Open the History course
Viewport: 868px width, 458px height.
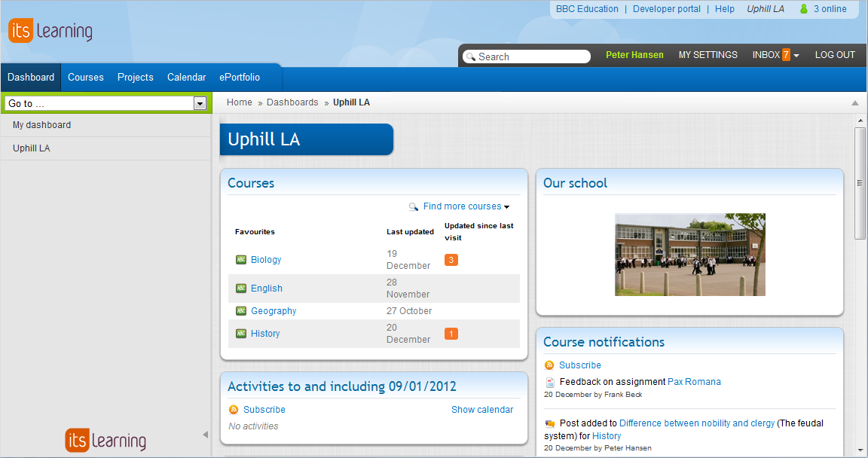[x=265, y=334]
